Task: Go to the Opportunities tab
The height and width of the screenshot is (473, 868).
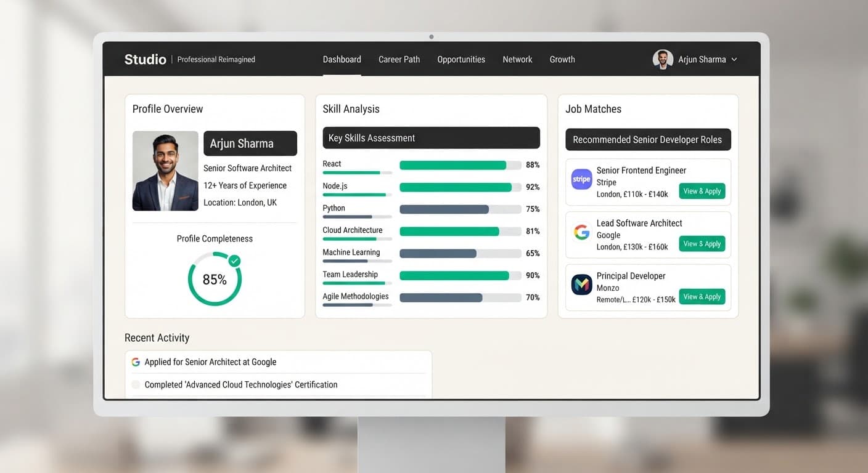Action: (461, 59)
